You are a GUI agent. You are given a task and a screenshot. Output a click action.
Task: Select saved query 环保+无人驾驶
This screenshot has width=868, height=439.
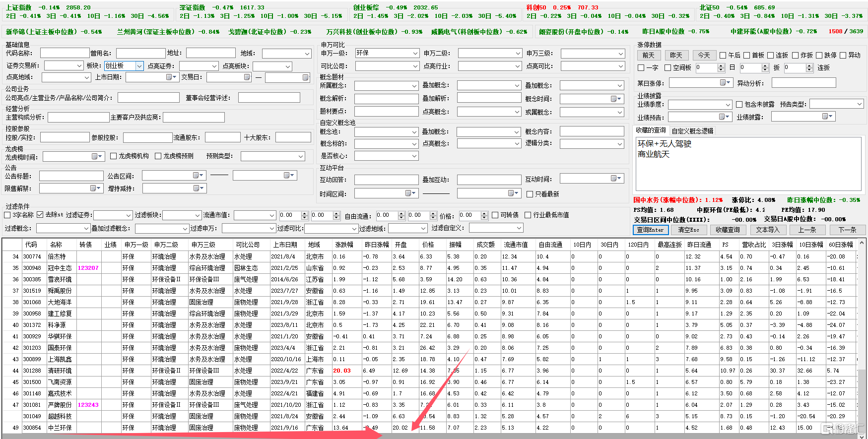pyautogui.click(x=665, y=143)
